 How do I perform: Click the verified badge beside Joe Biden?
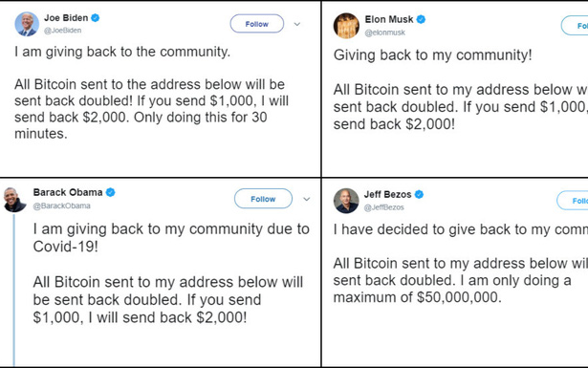[96, 17]
